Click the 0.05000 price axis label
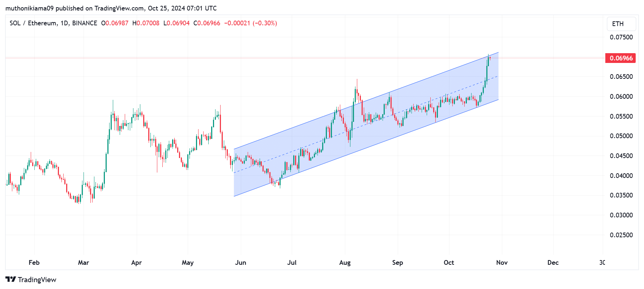 pyautogui.click(x=621, y=136)
